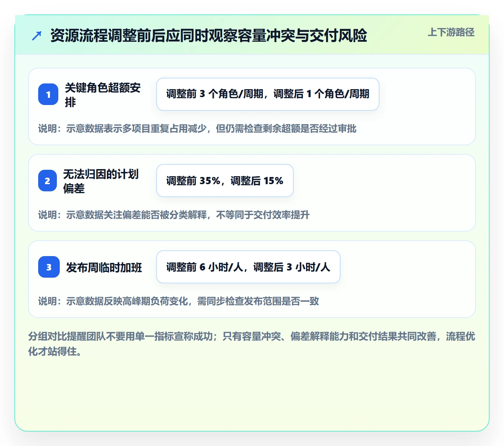Screen dimensions: 504x446
Task: Click the 无法归因的计划偏差 heading
Action: (x=101, y=181)
